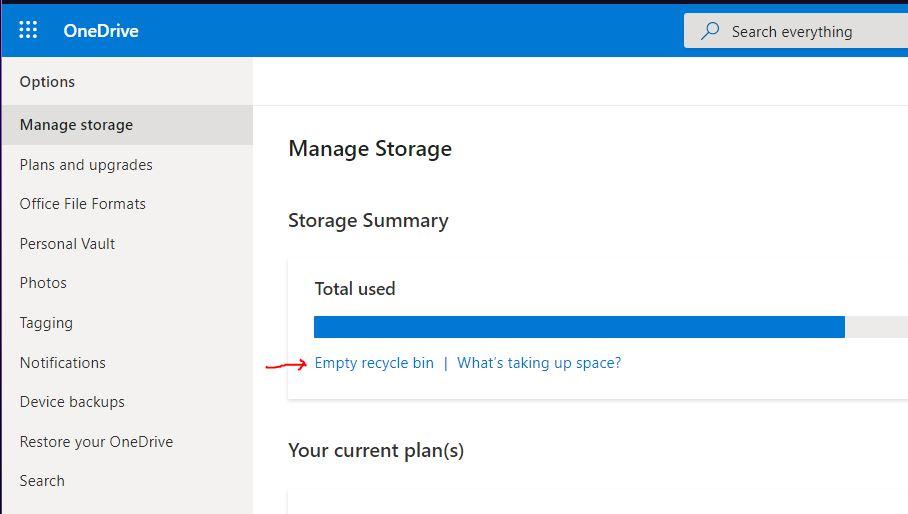Click the Your current plan(s) heading

coord(376,450)
